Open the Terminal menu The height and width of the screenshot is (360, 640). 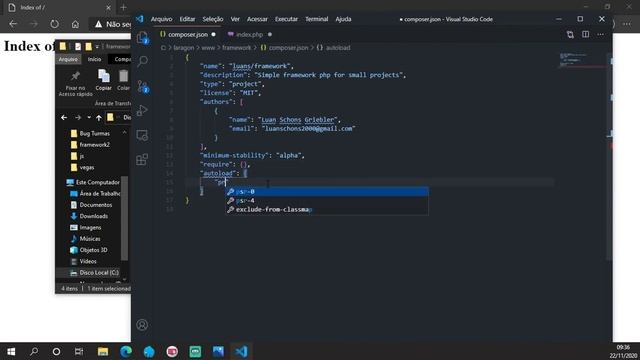tap(316, 19)
